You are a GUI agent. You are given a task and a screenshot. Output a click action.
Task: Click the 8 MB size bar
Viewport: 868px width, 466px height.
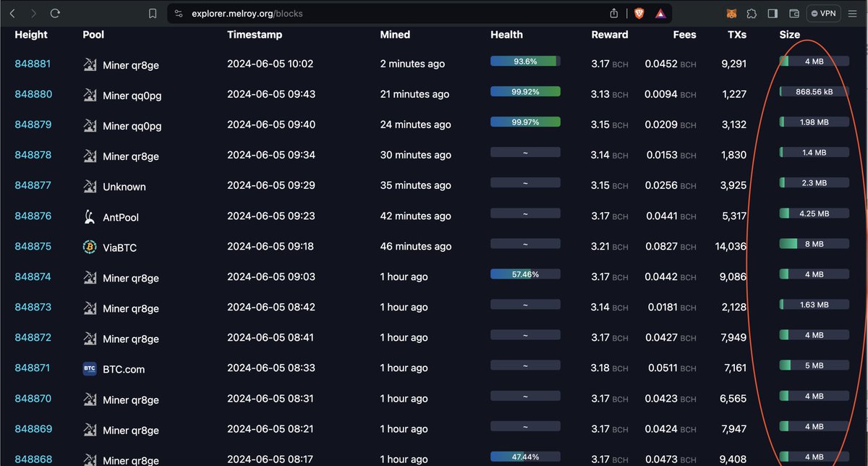[x=814, y=244]
